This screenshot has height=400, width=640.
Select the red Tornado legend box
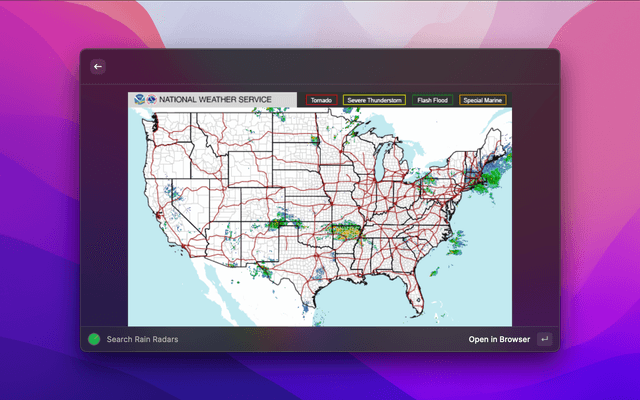[x=321, y=100]
